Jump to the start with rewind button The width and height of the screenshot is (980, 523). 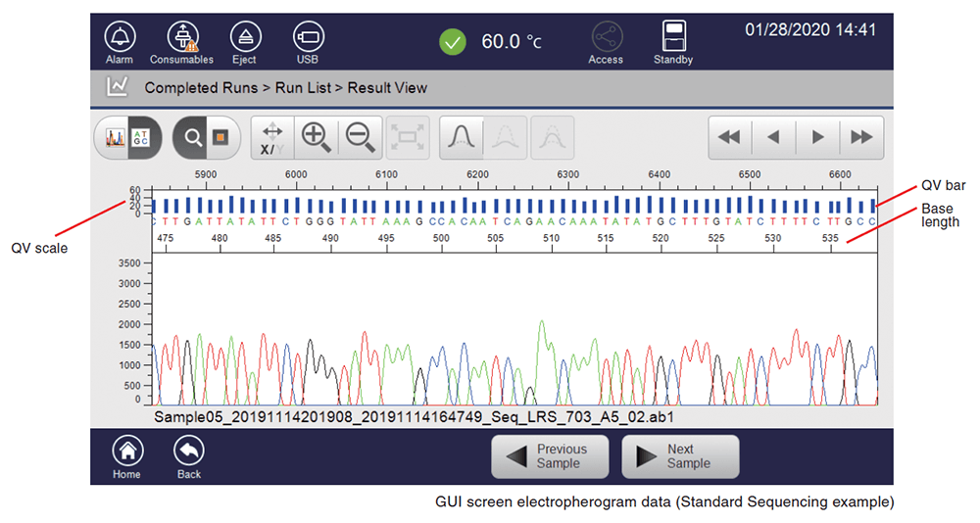tap(729, 138)
